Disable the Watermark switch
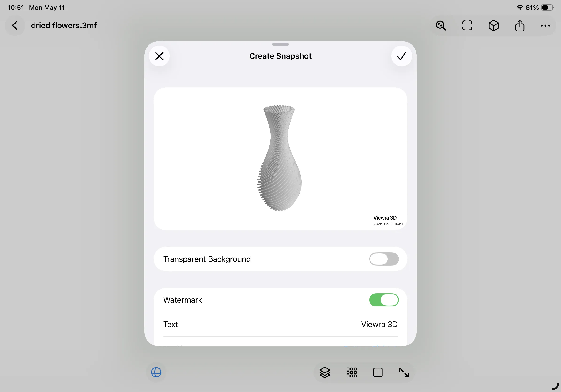Screen dimensions: 561x392 click(x=384, y=300)
